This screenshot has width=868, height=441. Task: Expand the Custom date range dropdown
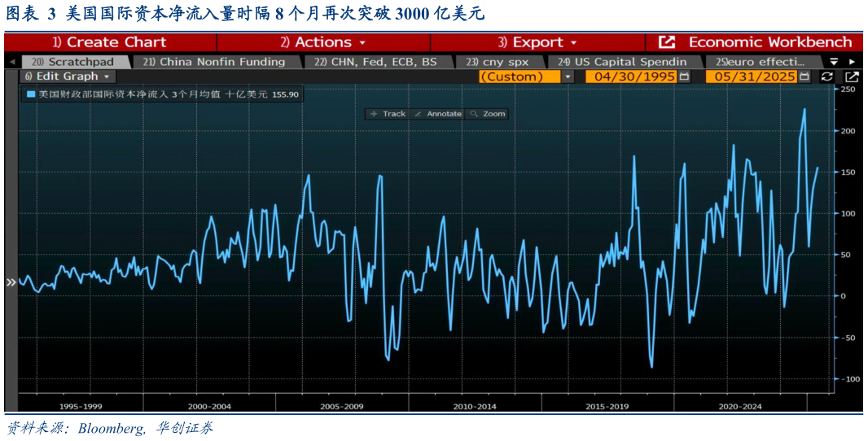[568, 76]
